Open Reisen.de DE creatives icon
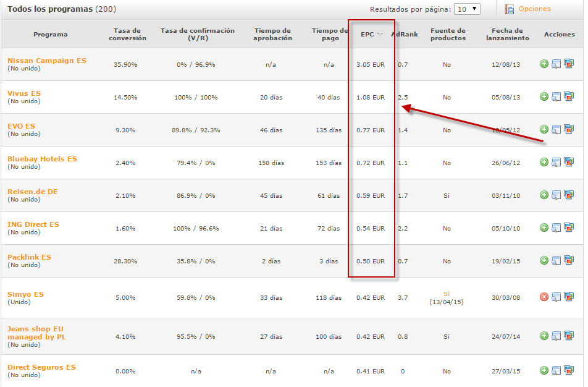This screenshot has height=387, width=588. [x=569, y=195]
